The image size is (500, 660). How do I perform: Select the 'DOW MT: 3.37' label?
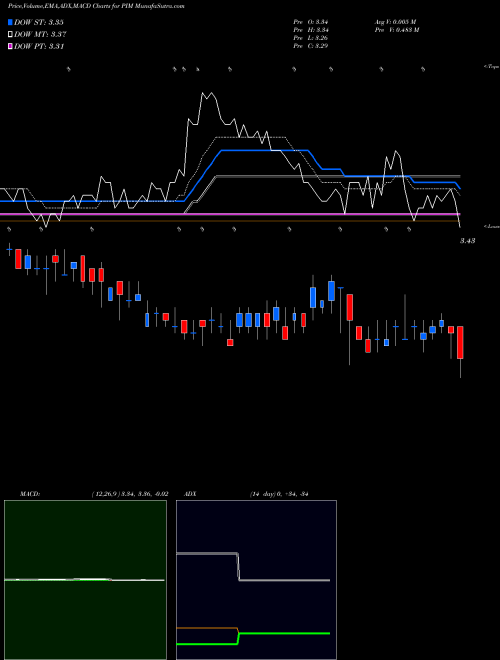pos(40,34)
